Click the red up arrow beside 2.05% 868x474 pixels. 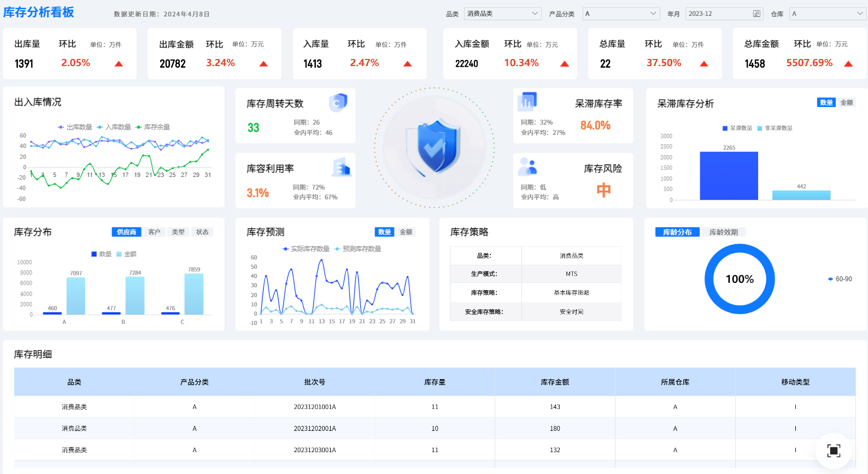click(x=119, y=64)
